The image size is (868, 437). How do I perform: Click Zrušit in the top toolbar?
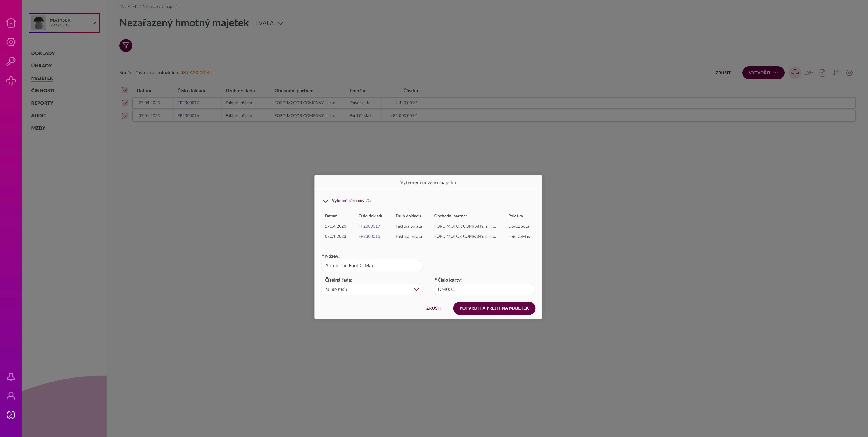723,73
